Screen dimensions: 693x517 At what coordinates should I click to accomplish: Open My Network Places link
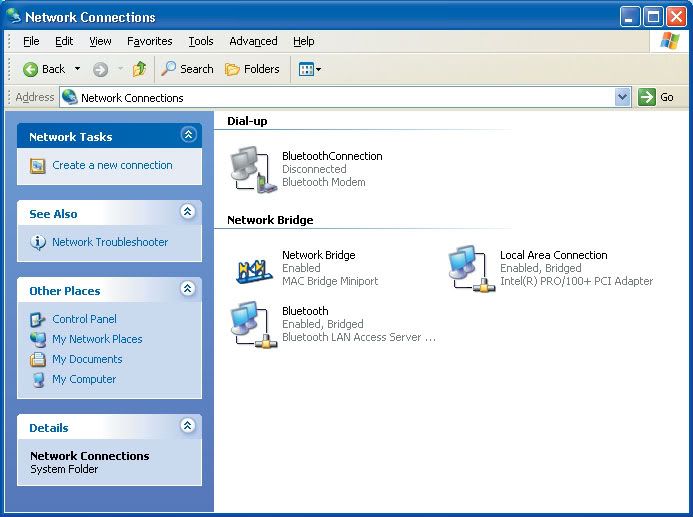[97, 339]
